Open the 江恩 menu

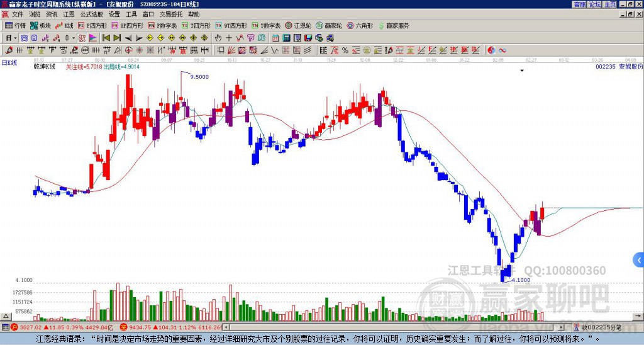coord(69,14)
